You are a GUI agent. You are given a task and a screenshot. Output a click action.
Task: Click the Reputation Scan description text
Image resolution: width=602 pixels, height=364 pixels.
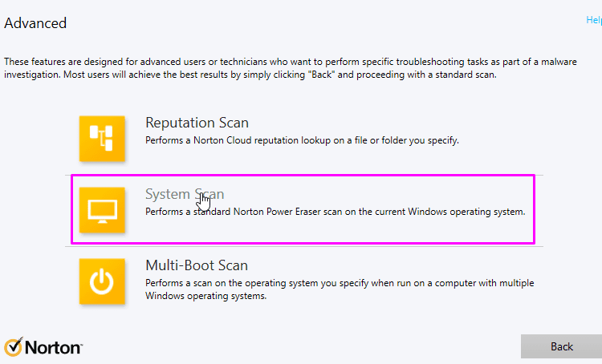click(x=302, y=140)
